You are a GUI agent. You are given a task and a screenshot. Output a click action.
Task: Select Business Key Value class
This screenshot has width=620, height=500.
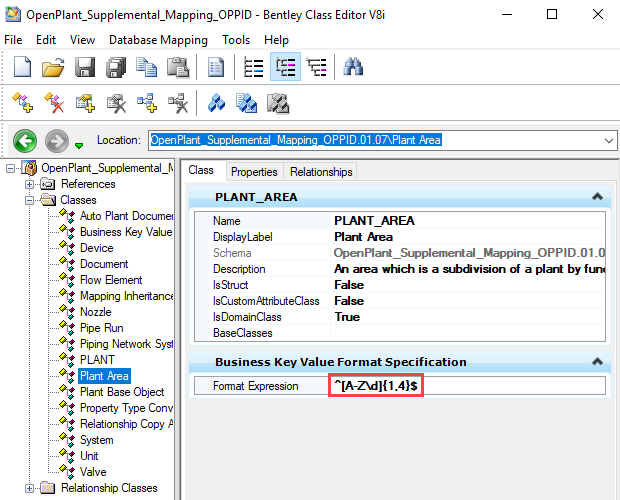click(126, 232)
